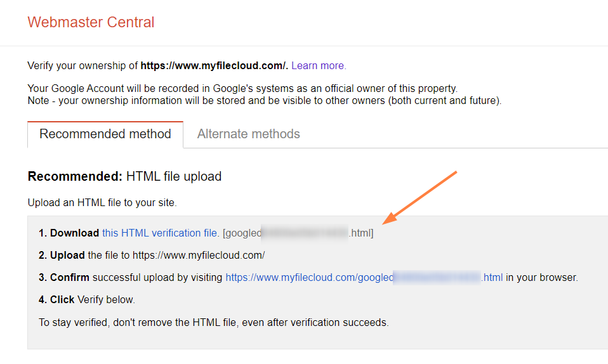Screen dimensions: 608x364
Task: Select the Recommended method tab
Action: [105, 134]
